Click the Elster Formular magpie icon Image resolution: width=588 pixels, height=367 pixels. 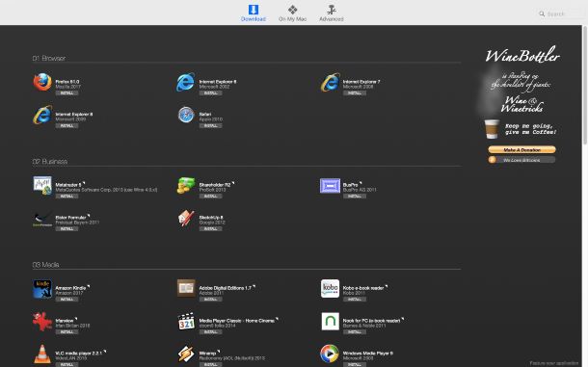42,219
